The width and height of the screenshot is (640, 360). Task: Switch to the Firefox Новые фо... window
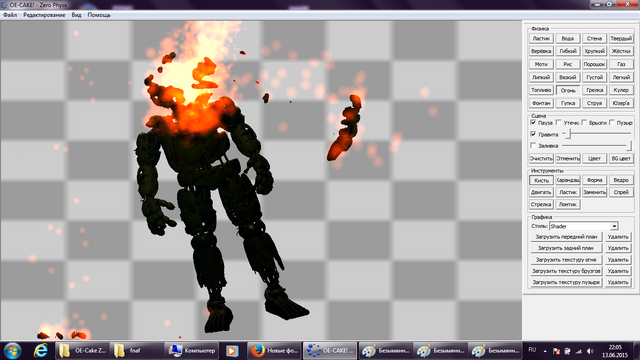coord(274,351)
